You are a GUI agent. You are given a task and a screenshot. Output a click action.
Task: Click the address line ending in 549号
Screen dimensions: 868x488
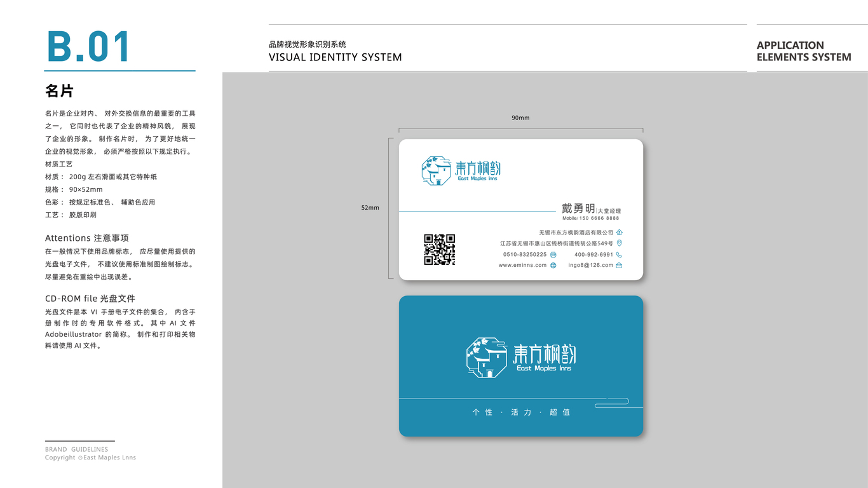click(x=557, y=243)
